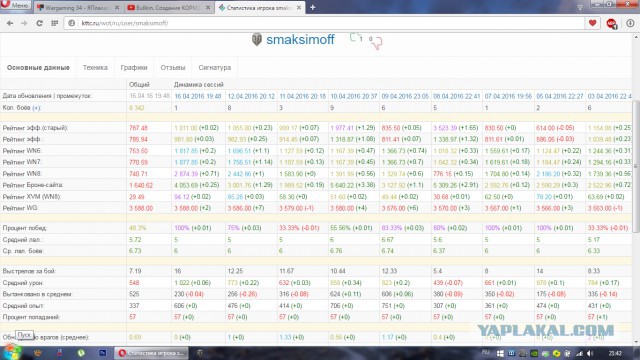Screen dimensions: 640x360
Task: Go back with the browser back arrow
Action: point(10,23)
